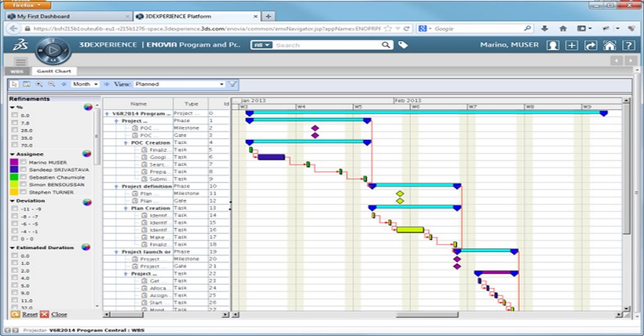
Task: Click the Reset icon in Refinements panel
Action: [15, 315]
